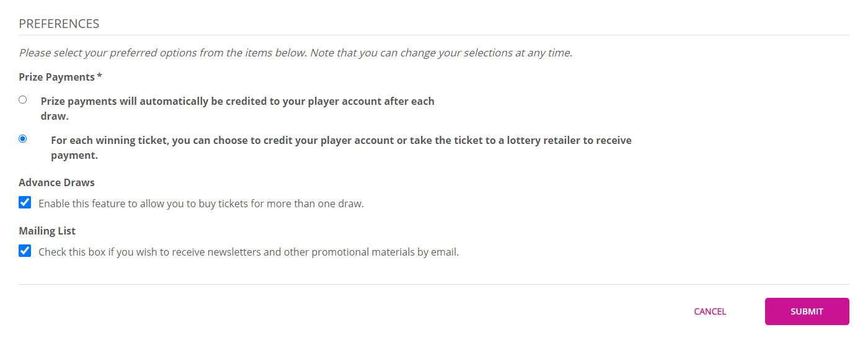Untick the Advance Draws checkbox
Image resolution: width=868 pixels, height=340 pixels.
(25, 202)
